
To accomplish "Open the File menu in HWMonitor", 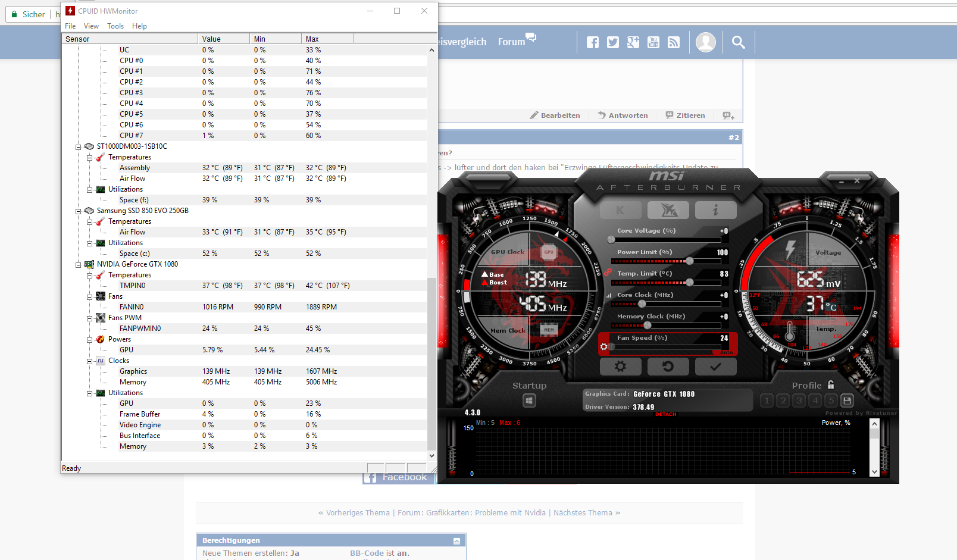I will (x=70, y=26).
